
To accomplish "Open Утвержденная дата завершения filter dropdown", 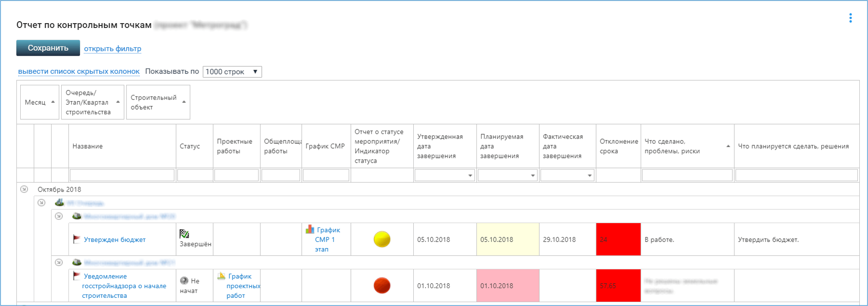I will [470, 176].
